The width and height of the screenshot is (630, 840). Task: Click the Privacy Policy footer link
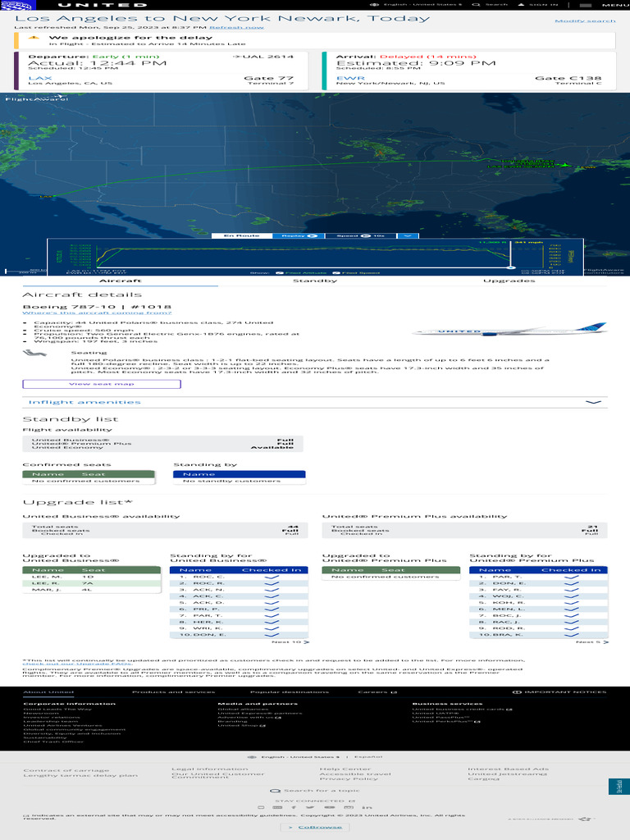(x=349, y=778)
